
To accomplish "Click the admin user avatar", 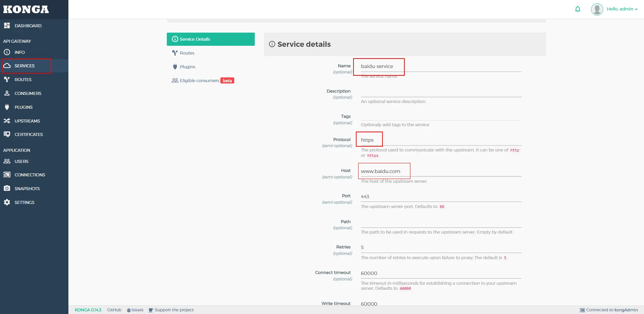I will 597,9.
